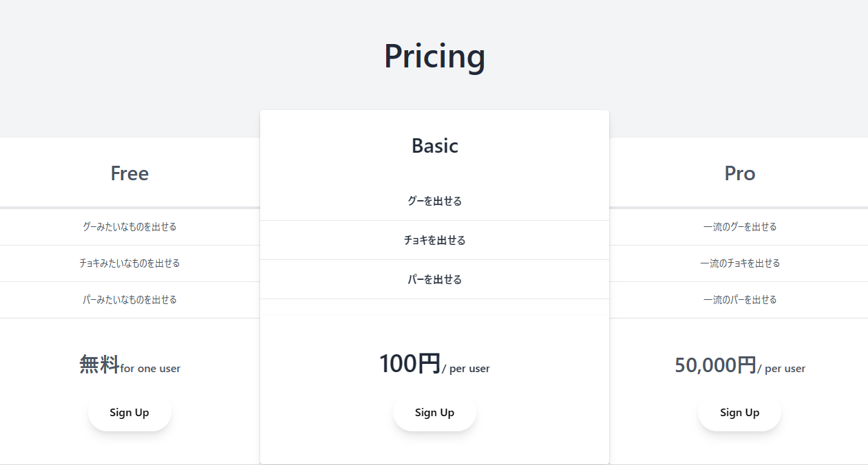The height and width of the screenshot is (465, 868).
Task: Select the Free plan title
Action: pyautogui.click(x=129, y=173)
